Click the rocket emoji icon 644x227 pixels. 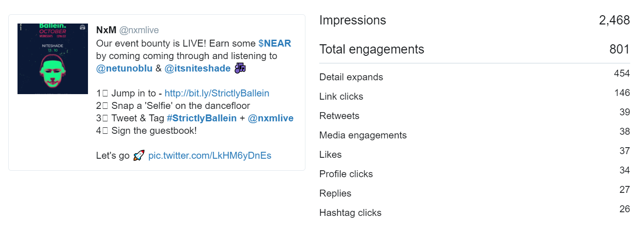click(139, 155)
